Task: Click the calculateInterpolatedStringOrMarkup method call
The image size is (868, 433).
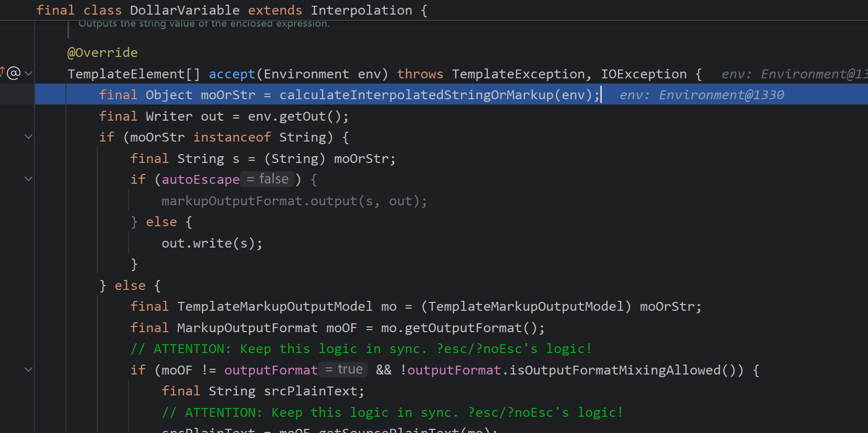Action: click(x=416, y=95)
